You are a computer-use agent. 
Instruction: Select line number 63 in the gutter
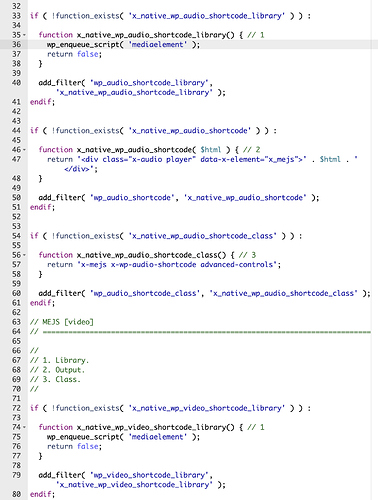tap(16, 322)
